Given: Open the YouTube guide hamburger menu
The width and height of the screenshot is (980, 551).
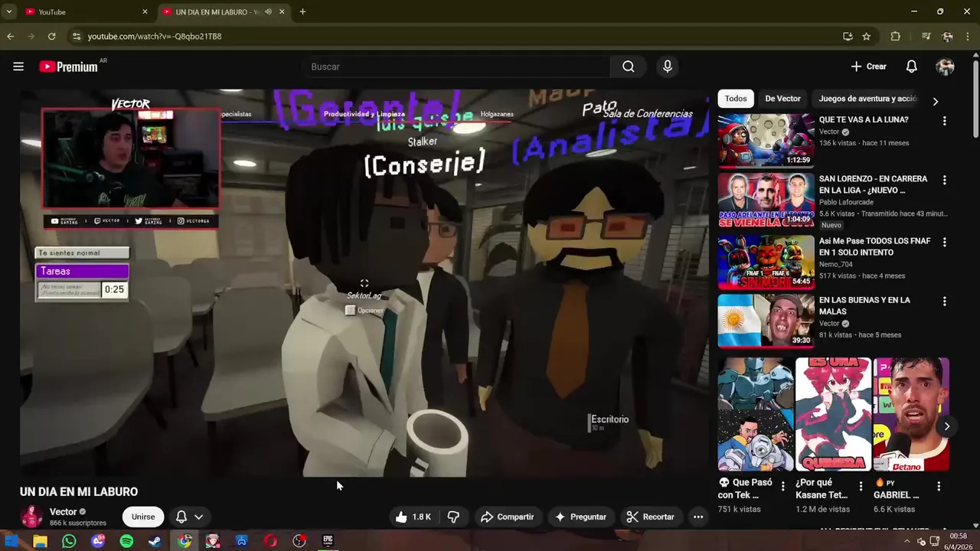Looking at the screenshot, I should pyautogui.click(x=18, y=67).
